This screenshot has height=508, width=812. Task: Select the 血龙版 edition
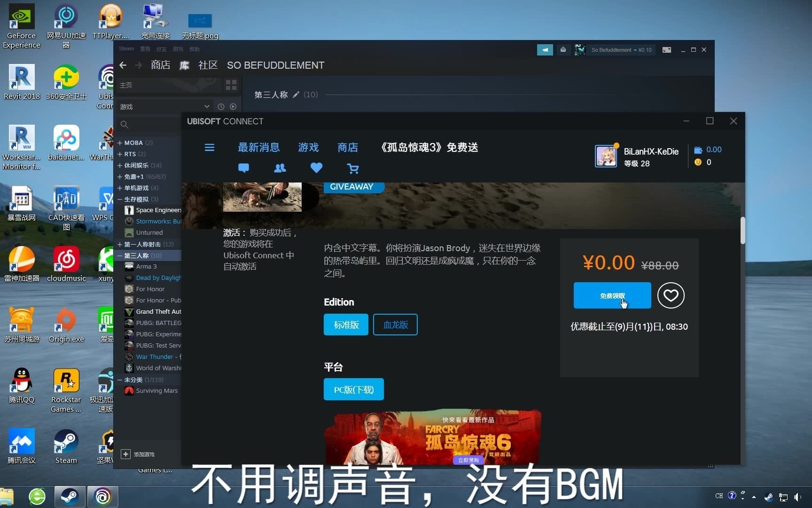pos(395,325)
